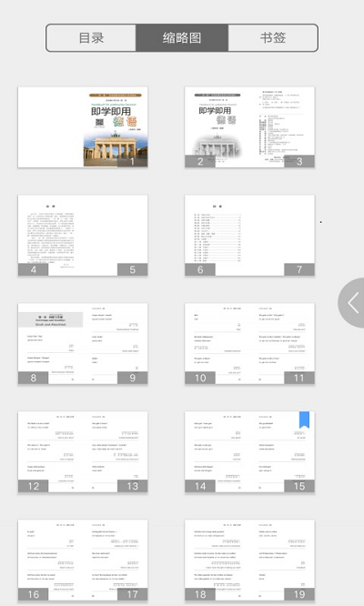Image resolution: width=364 pixels, height=606 pixels.
Task: Open the 书签 tab
Action: pyautogui.click(x=273, y=38)
